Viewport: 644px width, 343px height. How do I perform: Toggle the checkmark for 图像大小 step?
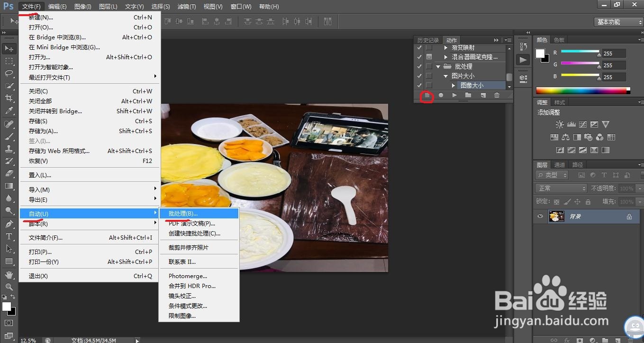(x=419, y=85)
